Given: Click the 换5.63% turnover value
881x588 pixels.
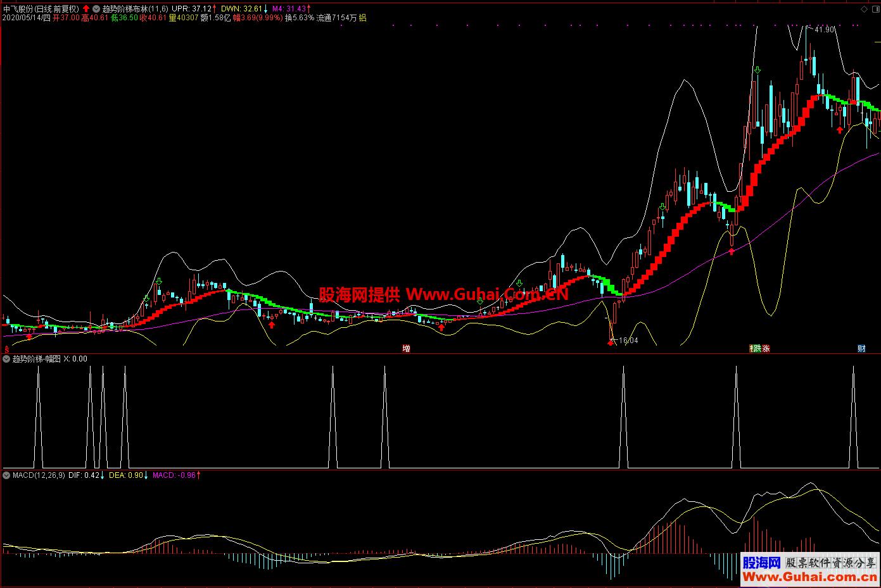Looking at the screenshot, I should tap(300, 18).
